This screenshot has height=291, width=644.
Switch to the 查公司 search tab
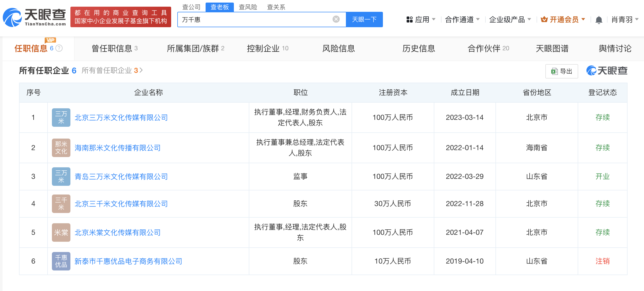(191, 7)
